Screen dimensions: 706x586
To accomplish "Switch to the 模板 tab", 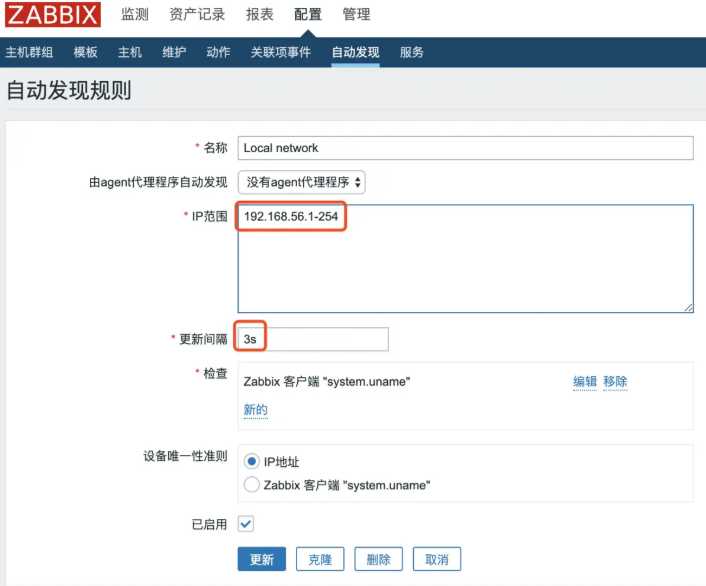I will 86,52.
